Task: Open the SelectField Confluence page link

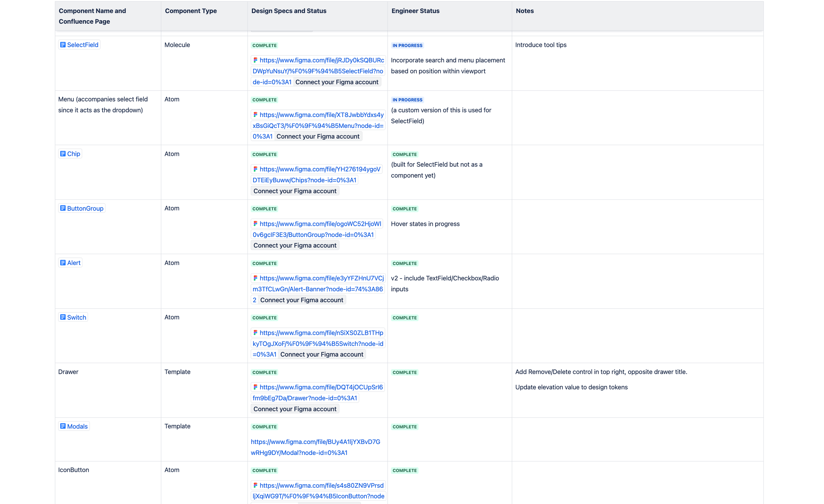Action: coord(83,45)
